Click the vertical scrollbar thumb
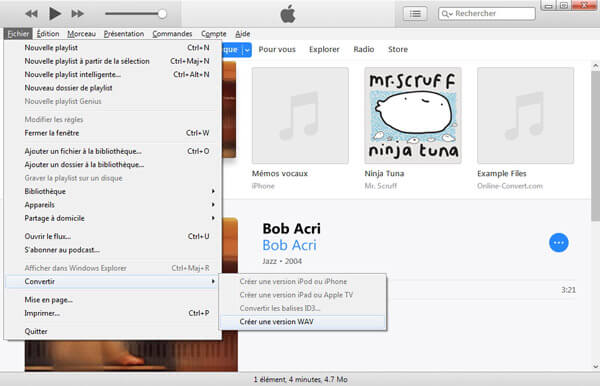 click(595, 146)
